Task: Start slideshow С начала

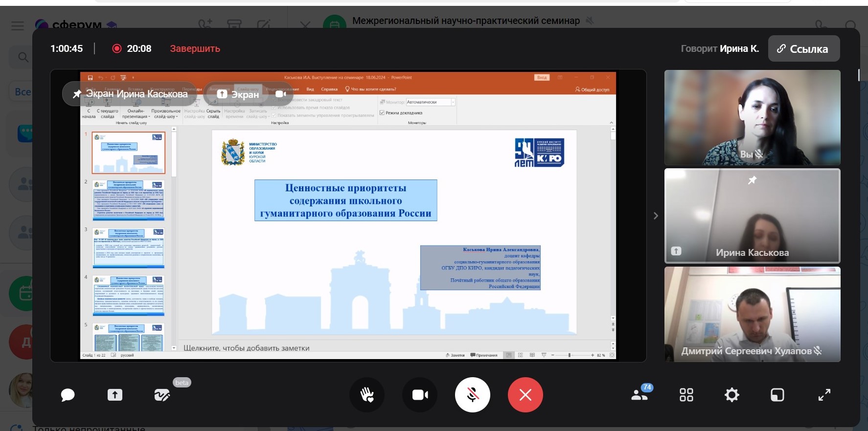Action: [89, 108]
